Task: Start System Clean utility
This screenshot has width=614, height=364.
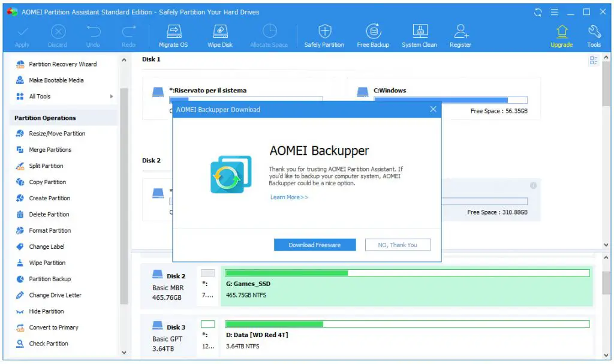Action: pyautogui.click(x=419, y=36)
